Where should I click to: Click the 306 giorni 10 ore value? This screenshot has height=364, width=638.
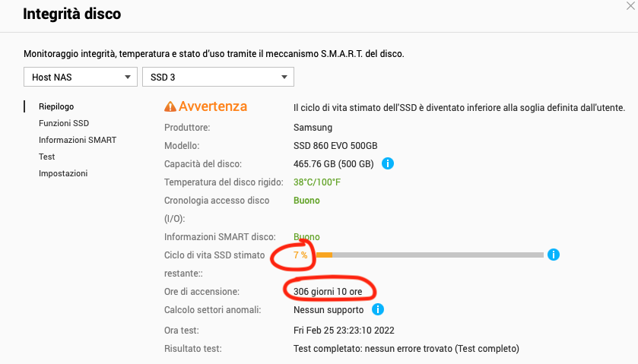click(x=327, y=292)
